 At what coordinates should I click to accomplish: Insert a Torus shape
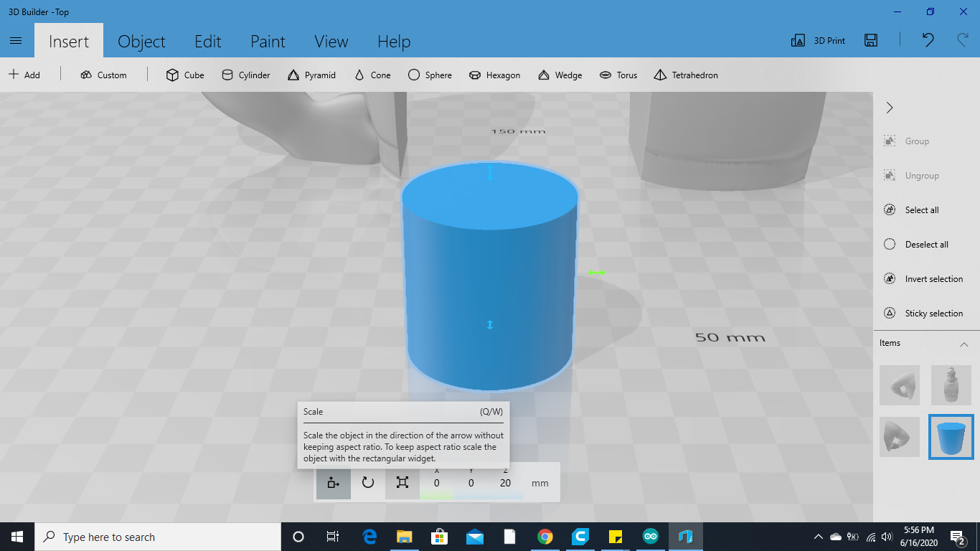coord(618,75)
